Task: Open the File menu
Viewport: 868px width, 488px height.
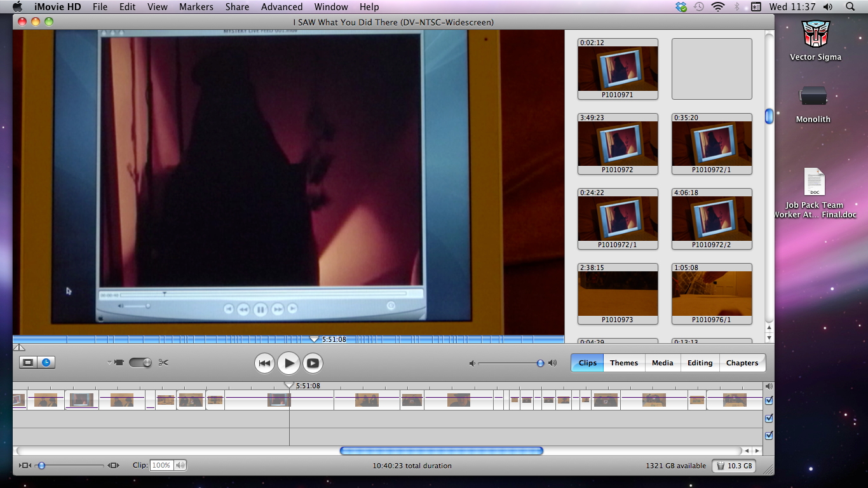Action: click(100, 7)
